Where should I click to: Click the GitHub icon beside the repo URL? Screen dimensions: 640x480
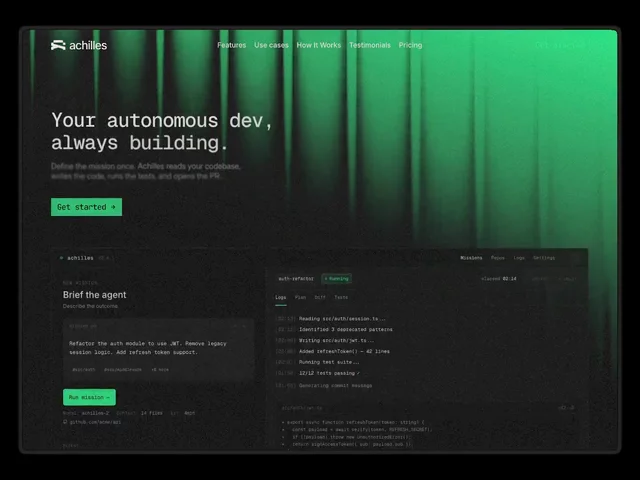[65, 422]
